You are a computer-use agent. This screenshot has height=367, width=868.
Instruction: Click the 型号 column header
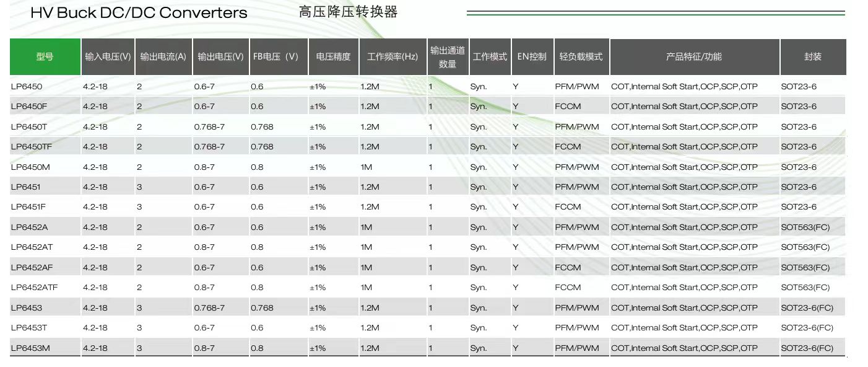(45, 56)
